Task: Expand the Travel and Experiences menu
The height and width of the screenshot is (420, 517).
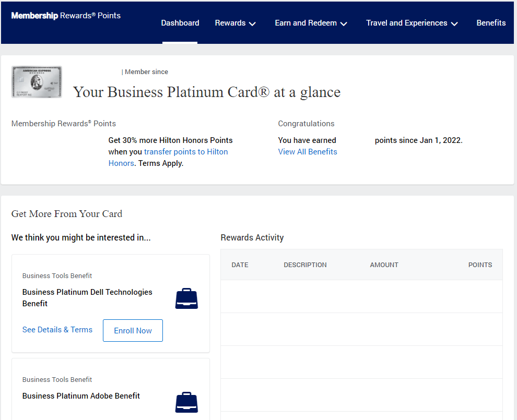Action: pyautogui.click(x=412, y=23)
